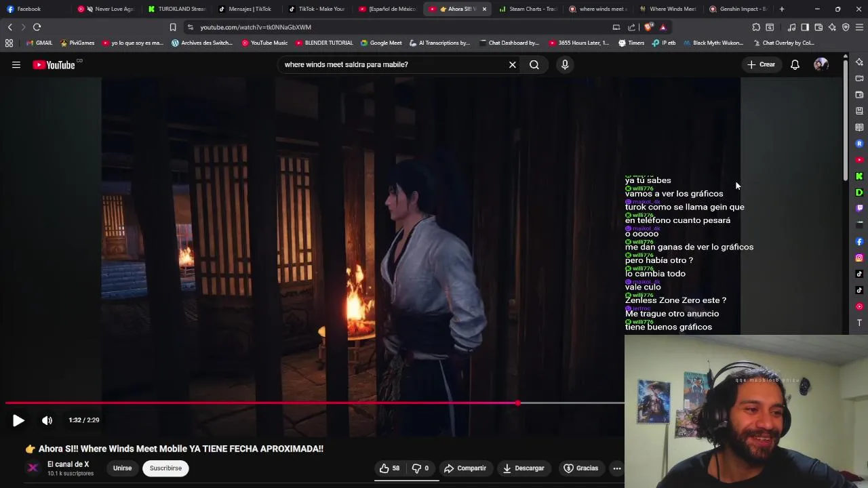Screen dimensions: 868x488
Task: Open the PiviGames bookmark
Action: pos(77,43)
